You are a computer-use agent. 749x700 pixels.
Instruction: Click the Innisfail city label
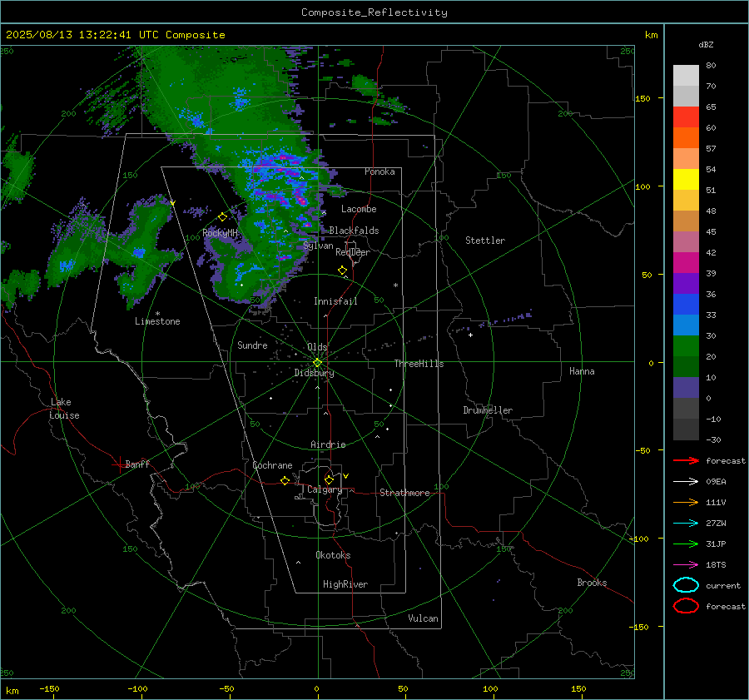335,301
